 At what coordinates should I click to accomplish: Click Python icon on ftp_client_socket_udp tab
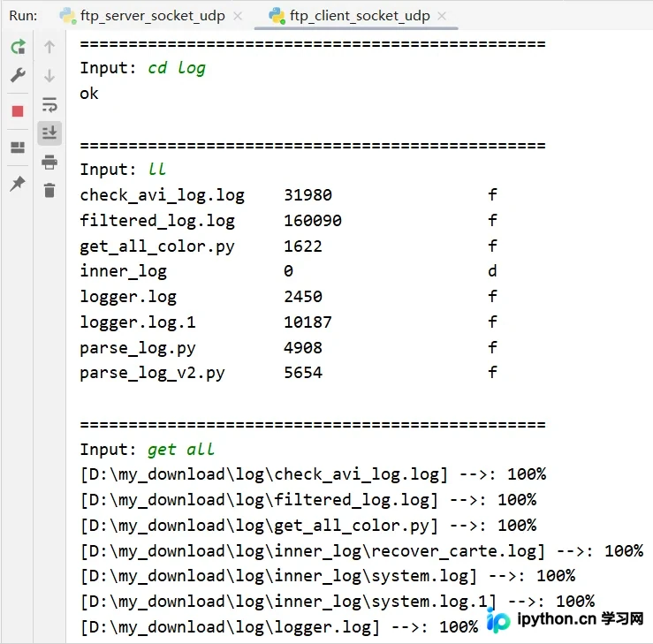[x=277, y=16]
